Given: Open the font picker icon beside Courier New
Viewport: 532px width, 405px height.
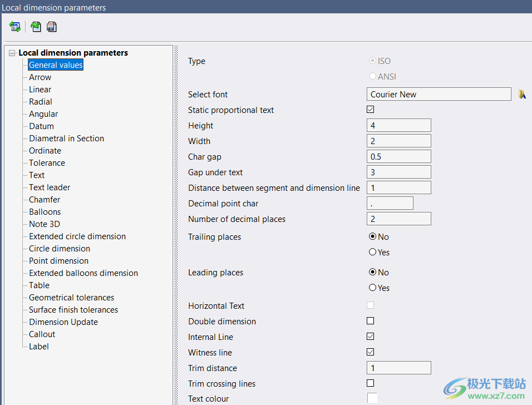Looking at the screenshot, I should 522,94.
